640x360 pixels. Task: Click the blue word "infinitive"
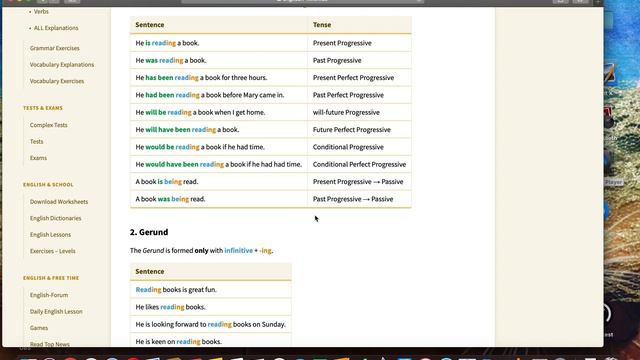click(x=238, y=251)
